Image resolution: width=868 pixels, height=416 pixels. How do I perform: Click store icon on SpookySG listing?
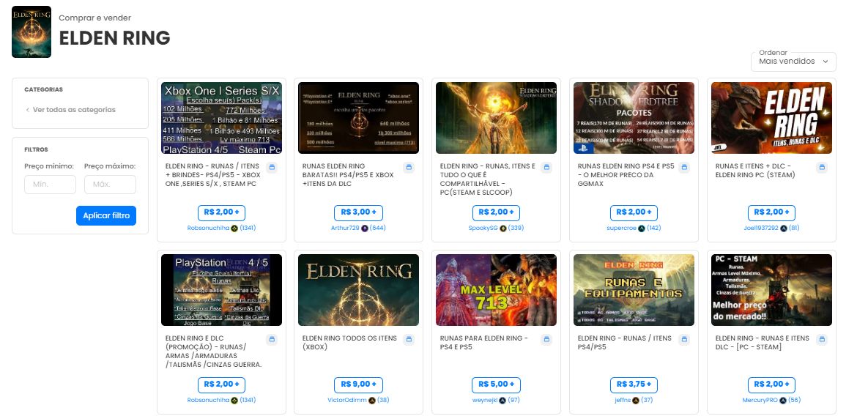click(x=546, y=167)
